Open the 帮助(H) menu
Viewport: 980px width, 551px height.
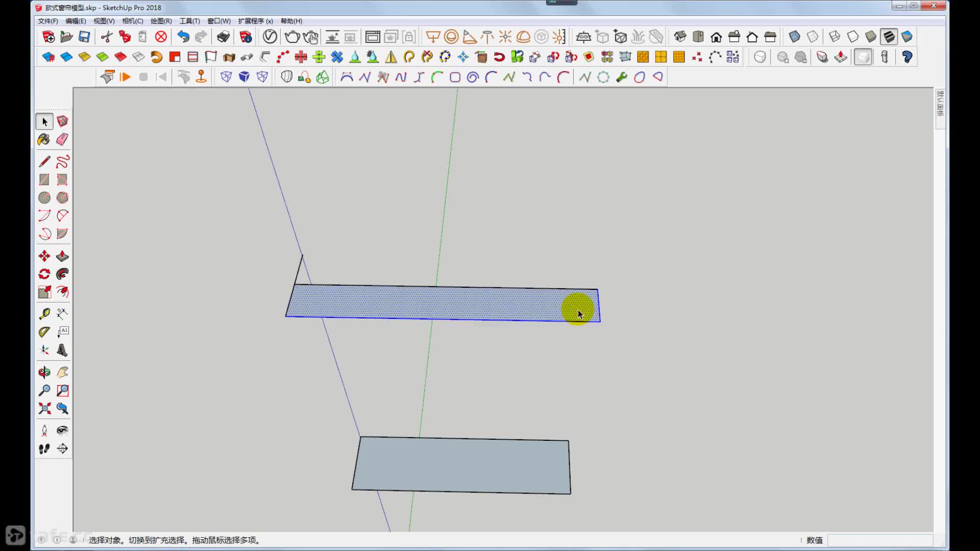[x=291, y=21]
